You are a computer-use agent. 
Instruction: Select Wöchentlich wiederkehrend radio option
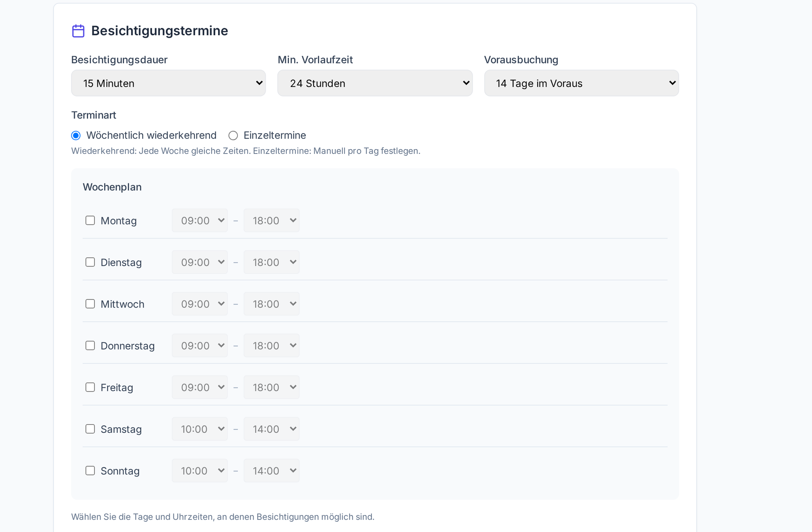[x=76, y=136]
